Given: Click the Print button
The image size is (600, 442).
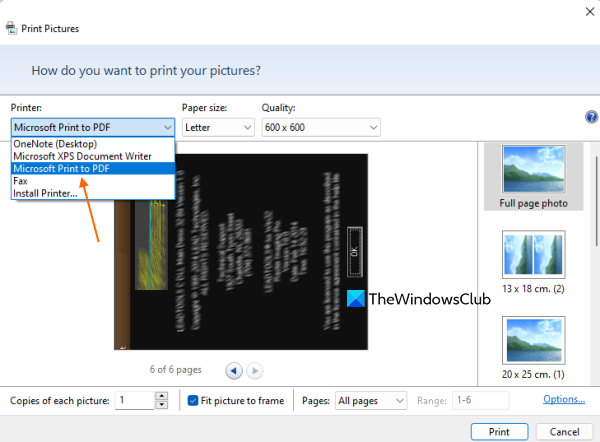Looking at the screenshot, I should (499, 432).
